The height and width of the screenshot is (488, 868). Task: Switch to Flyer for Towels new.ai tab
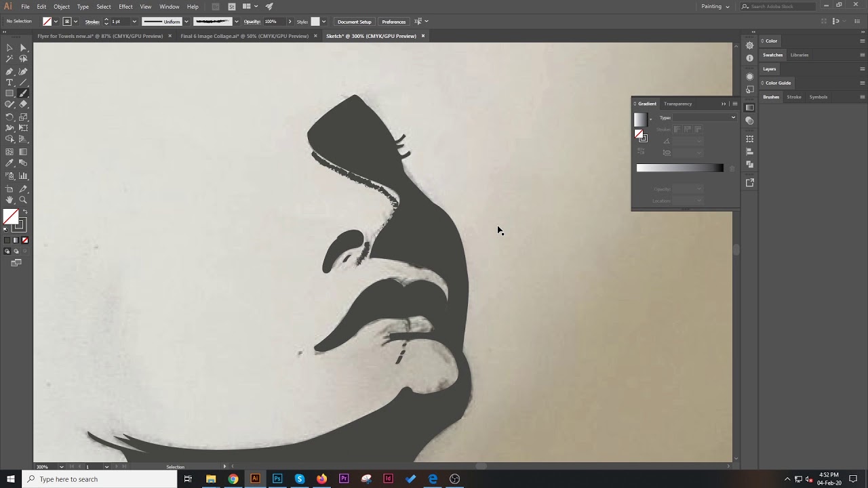(x=100, y=36)
